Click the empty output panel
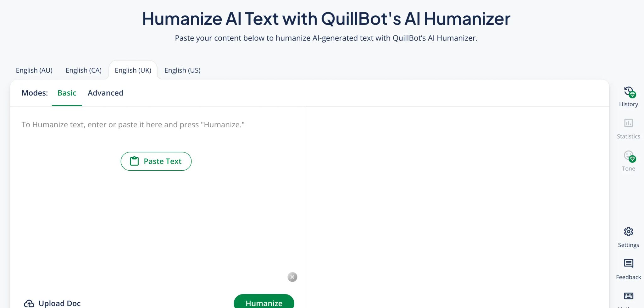644x308 pixels. click(458, 207)
